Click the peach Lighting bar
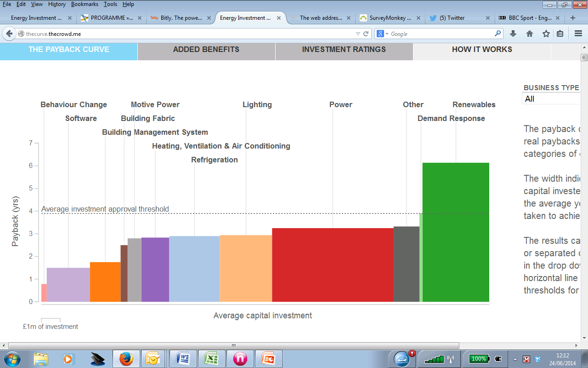Screen dimensions: 588x368 pyautogui.click(x=246, y=269)
